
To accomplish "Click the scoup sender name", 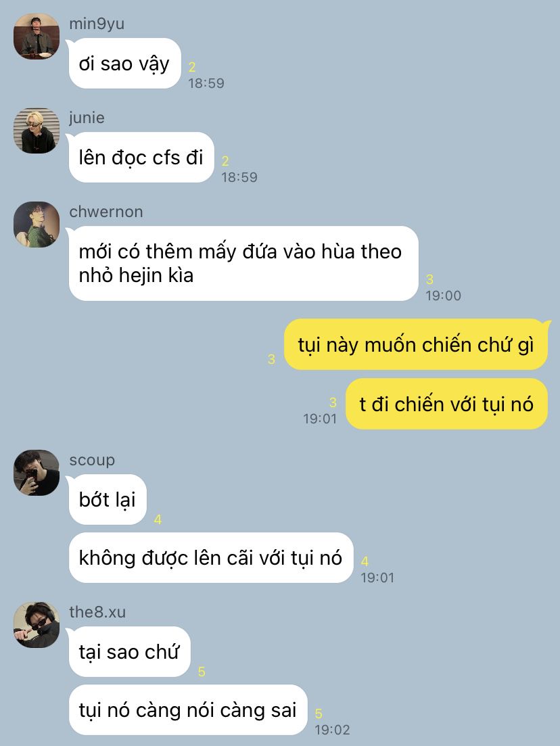I will point(92,461).
